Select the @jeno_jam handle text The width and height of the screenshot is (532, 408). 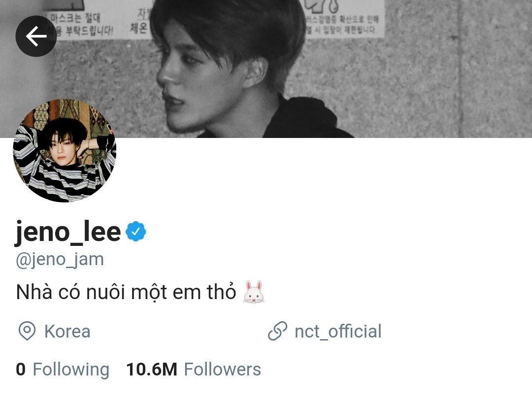[60, 260]
